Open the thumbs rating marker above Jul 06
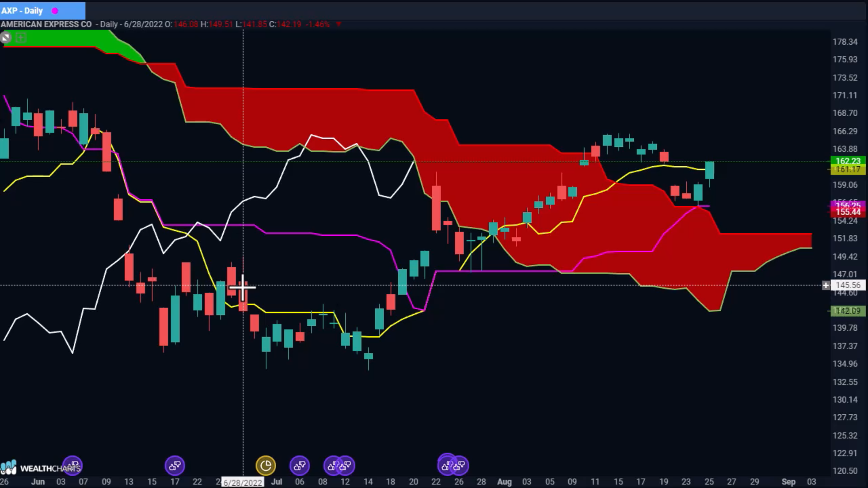868x488 pixels. [299, 465]
